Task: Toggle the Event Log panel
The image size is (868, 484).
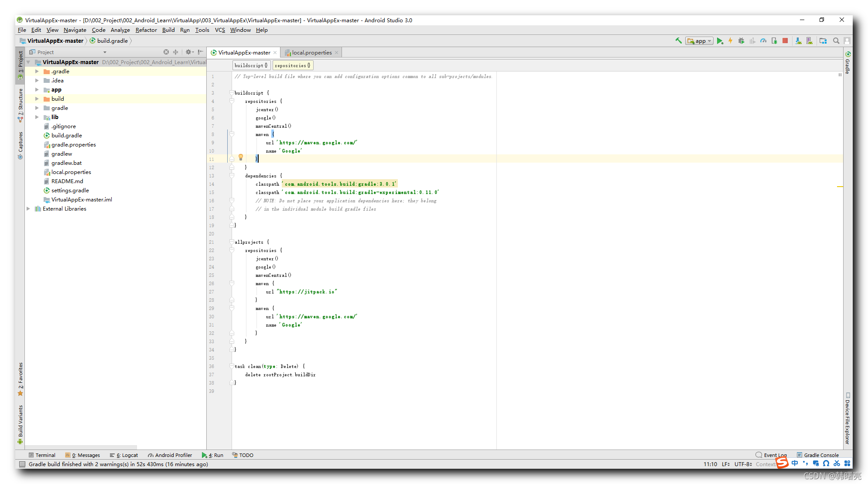Action: 771,455
